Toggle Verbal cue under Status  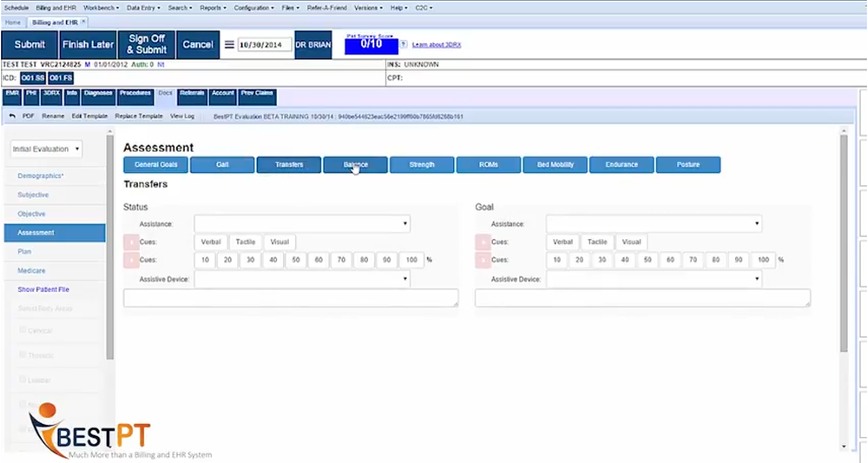point(211,242)
